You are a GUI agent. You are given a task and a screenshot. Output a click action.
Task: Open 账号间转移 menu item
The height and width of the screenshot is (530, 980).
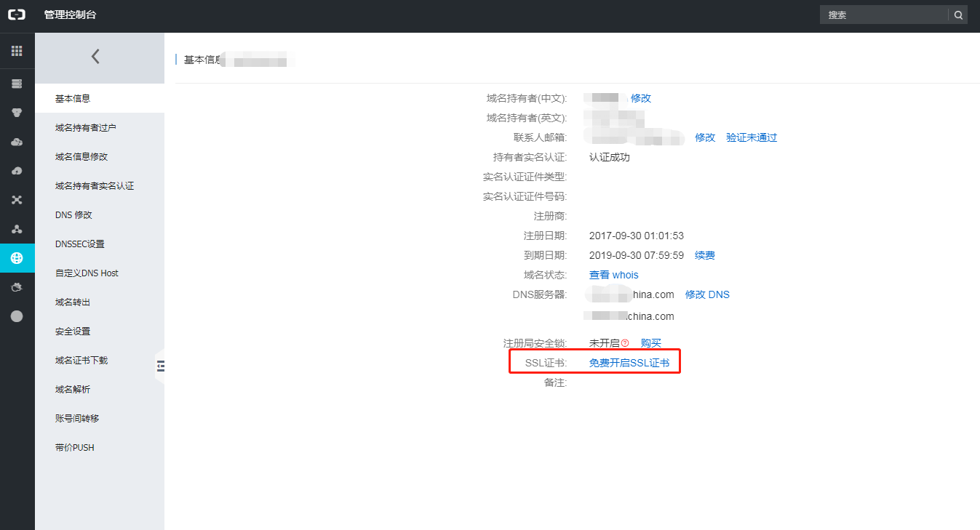(100, 418)
